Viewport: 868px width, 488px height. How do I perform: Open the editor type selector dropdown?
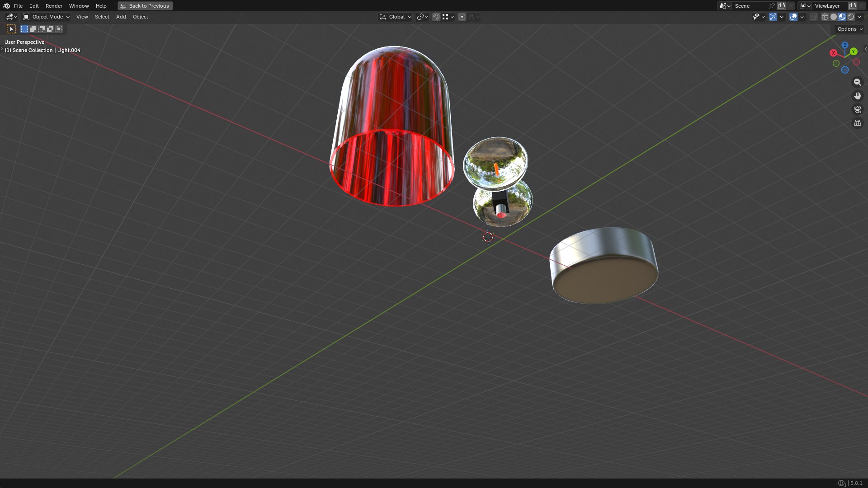tap(11, 17)
